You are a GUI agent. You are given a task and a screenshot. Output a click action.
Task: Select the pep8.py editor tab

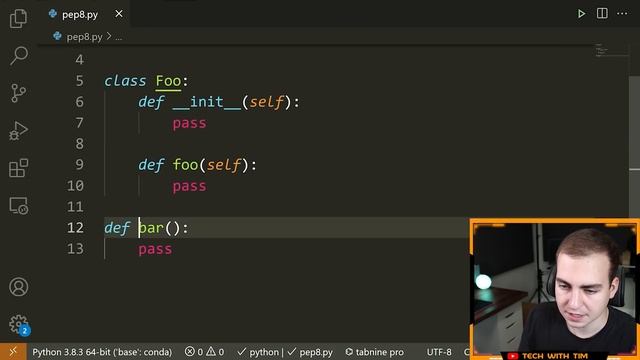click(x=85, y=14)
